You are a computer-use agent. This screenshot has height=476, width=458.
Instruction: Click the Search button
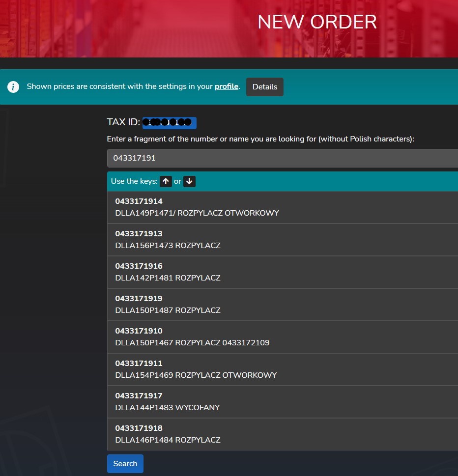tap(125, 464)
